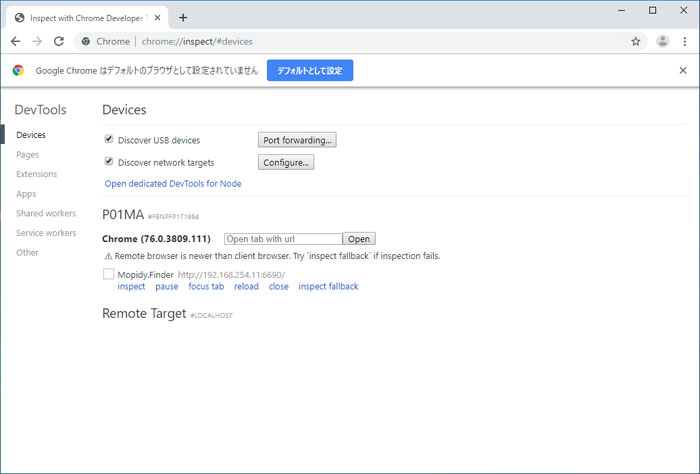Click focus tab for Mopidy.Finder
700x474 pixels.
[x=206, y=287]
